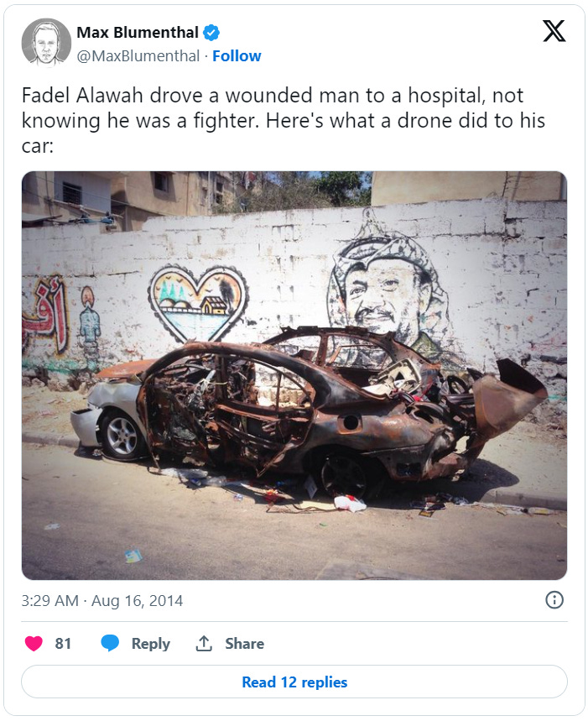
Task: Open Read 12 replies
Action: click(294, 682)
